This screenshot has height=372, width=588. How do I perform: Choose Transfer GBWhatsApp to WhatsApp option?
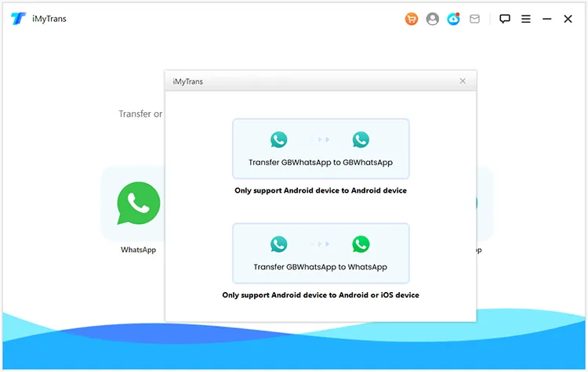(321, 253)
